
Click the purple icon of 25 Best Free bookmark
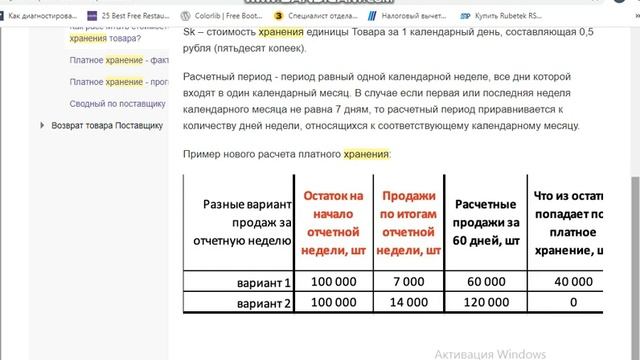click(x=92, y=16)
